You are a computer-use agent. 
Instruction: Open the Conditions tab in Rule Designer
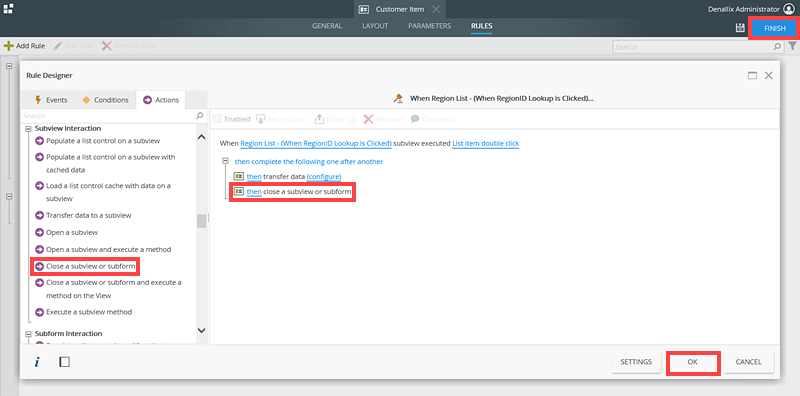(106, 100)
